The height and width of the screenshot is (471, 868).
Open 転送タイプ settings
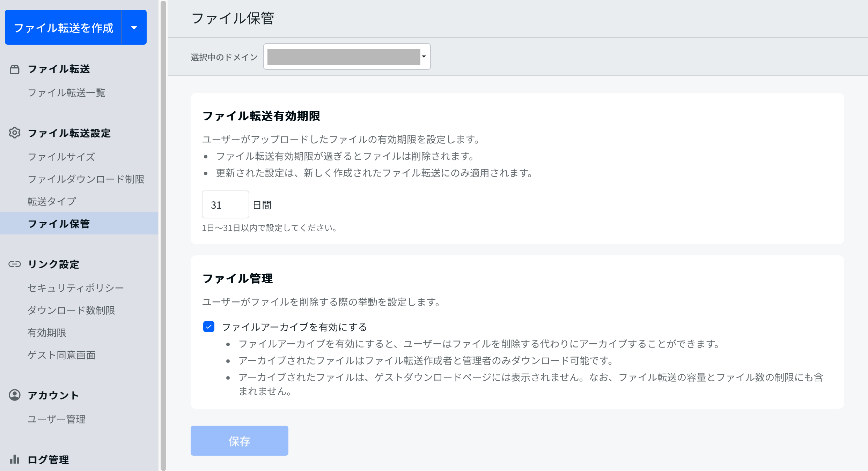click(x=52, y=201)
